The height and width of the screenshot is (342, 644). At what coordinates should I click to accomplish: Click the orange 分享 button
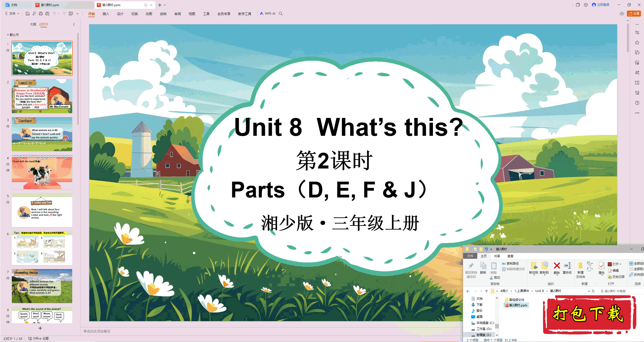point(634,14)
